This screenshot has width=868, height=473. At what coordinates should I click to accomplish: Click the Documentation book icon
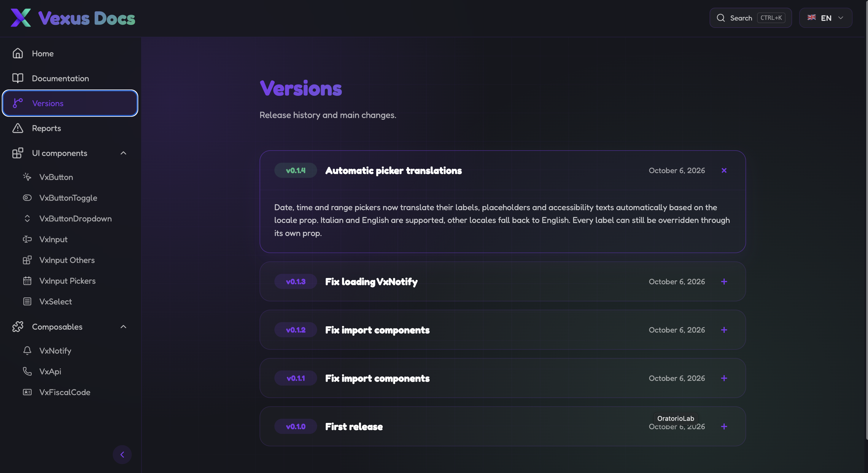[18, 78]
